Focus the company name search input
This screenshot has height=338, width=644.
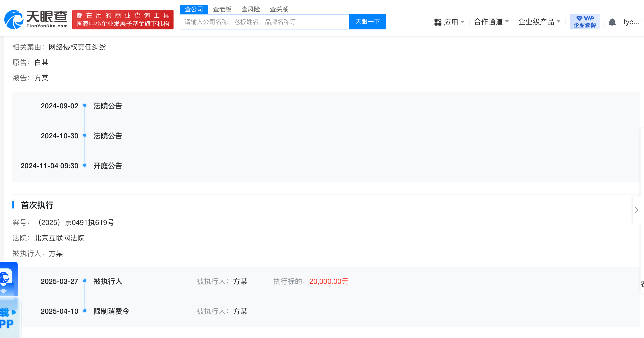(264, 22)
